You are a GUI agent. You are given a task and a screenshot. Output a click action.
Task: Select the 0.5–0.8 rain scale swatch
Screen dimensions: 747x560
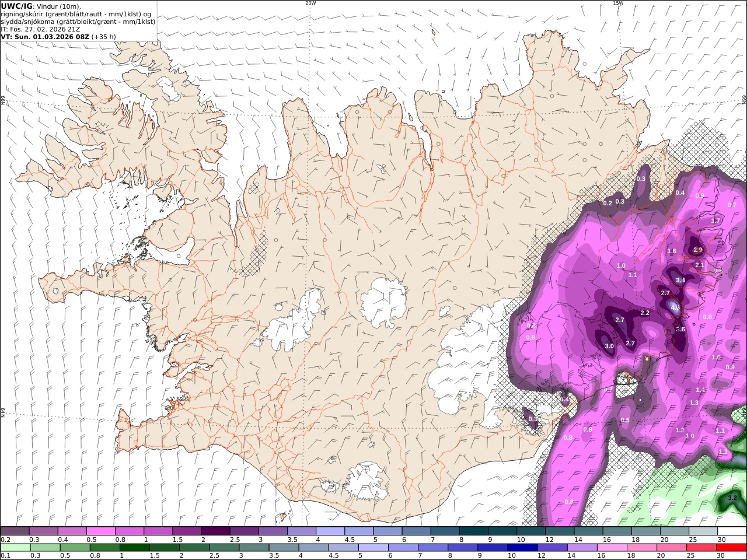[x=75, y=548]
